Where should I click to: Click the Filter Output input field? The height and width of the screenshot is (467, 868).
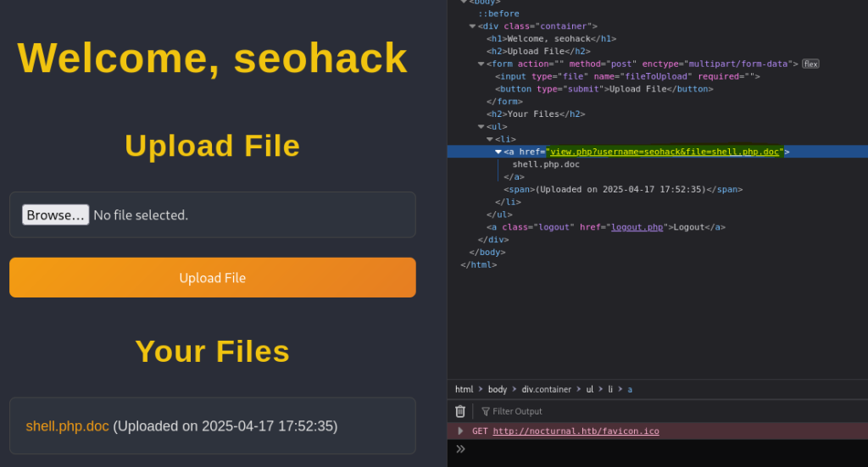pos(542,411)
